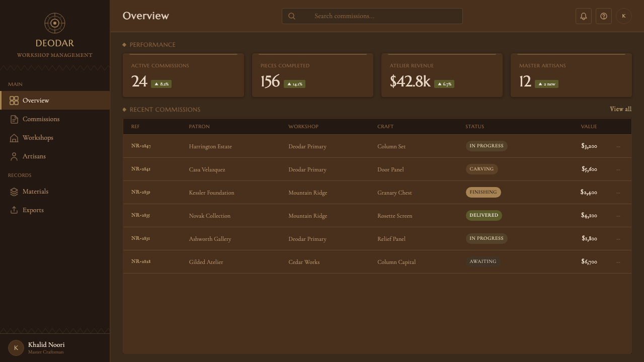
Task: Click Harrington Estate's IN PROGRESS badge
Action: pyautogui.click(x=487, y=146)
